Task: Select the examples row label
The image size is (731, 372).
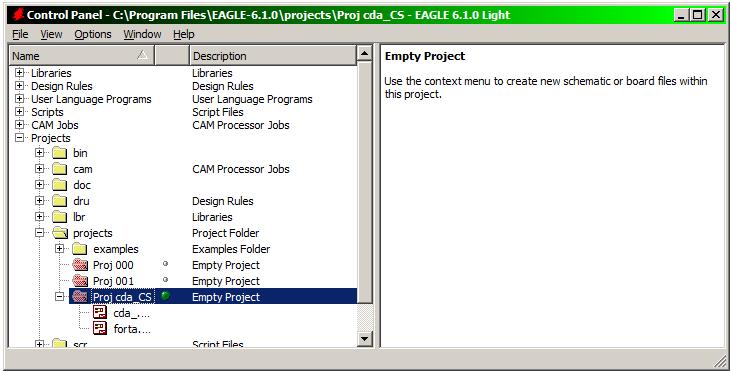Action: pyautogui.click(x=116, y=249)
